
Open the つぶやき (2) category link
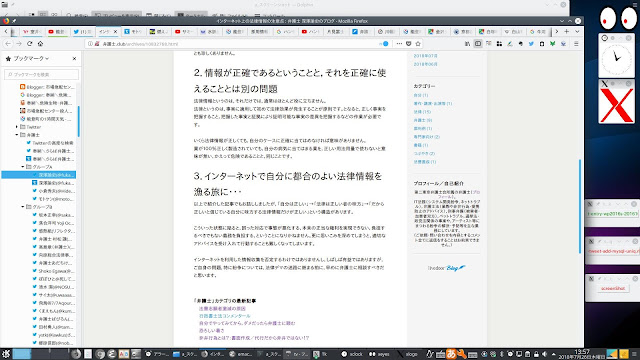click(424, 153)
